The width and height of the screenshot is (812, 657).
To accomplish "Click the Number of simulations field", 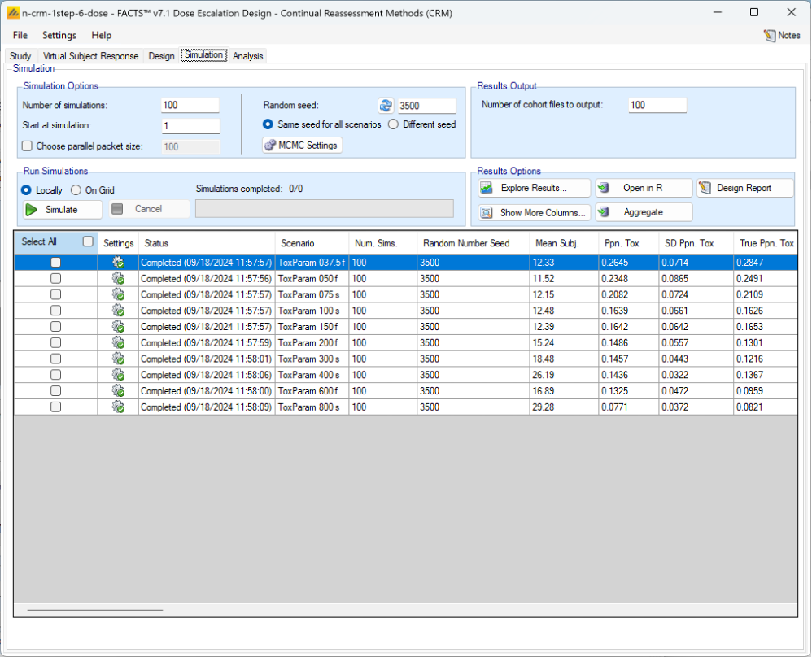I will coord(190,105).
